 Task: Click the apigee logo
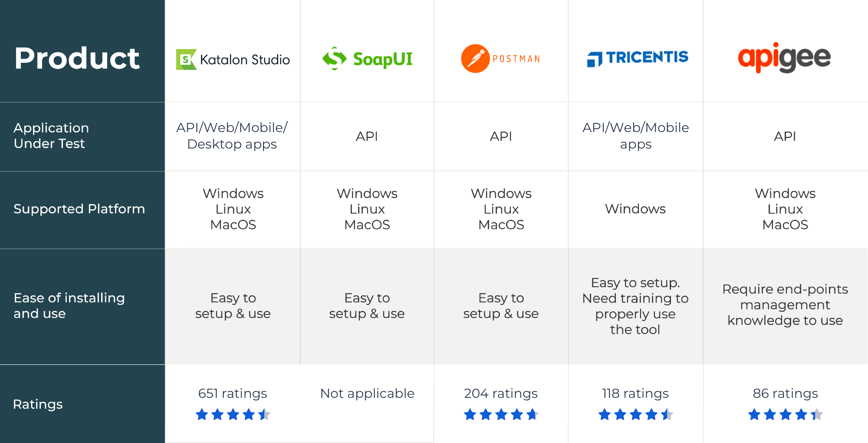(784, 58)
